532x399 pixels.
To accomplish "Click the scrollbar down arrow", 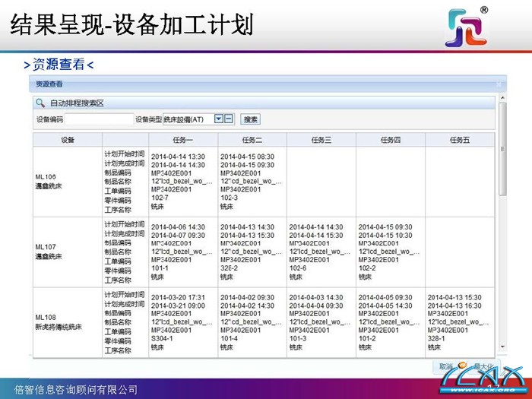I will click(x=502, y=347).
